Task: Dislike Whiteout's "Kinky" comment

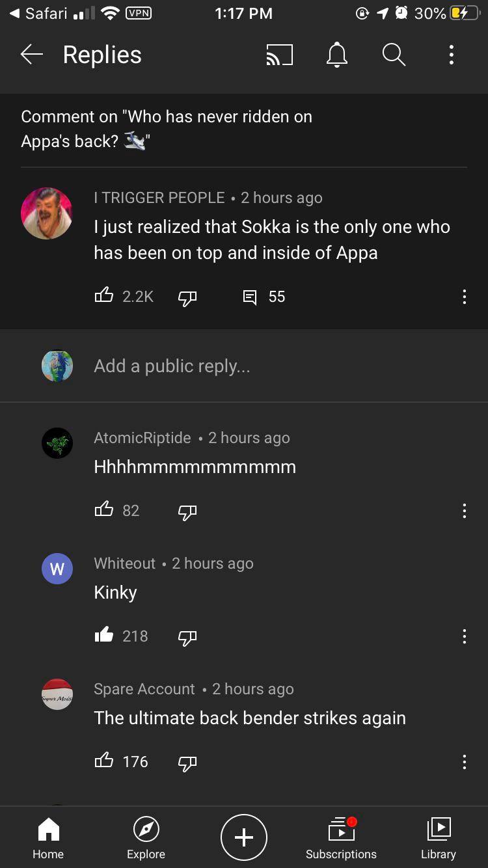Action: (187, 638)
